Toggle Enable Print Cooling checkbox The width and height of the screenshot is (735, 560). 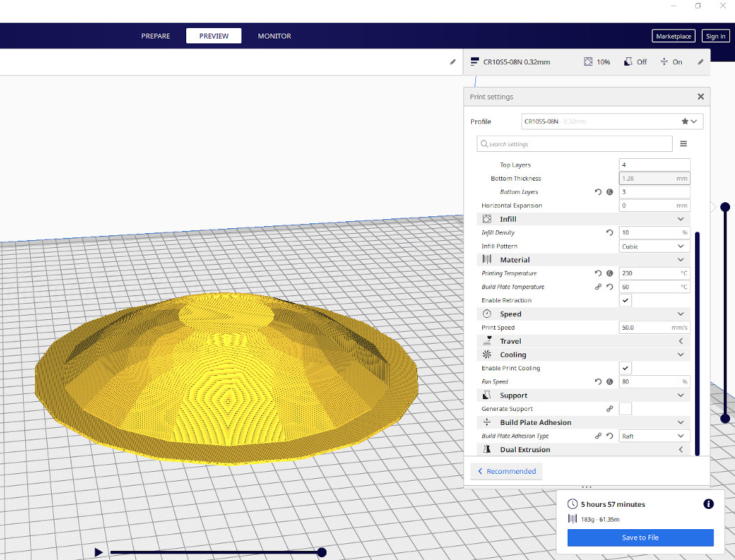click(625, 368)
